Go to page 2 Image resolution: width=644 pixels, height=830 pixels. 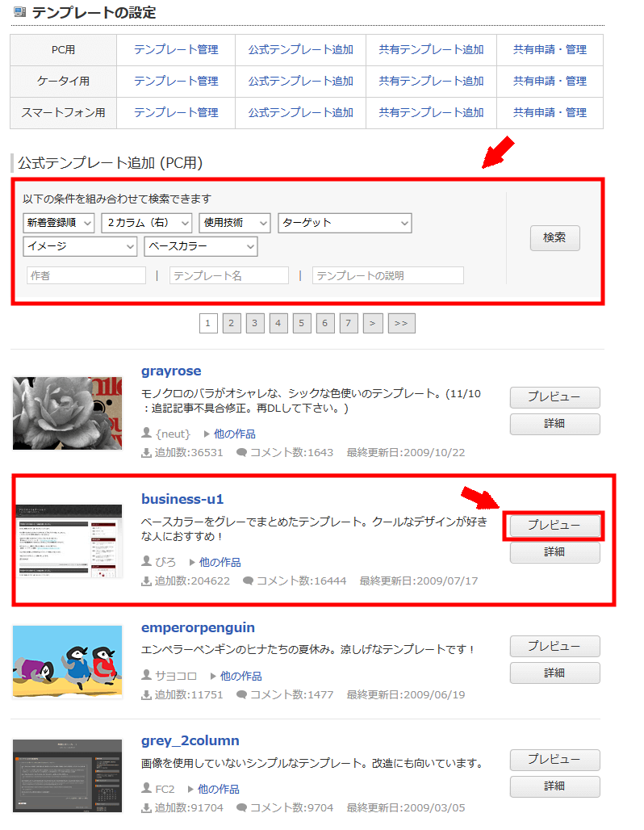[232, 324]
